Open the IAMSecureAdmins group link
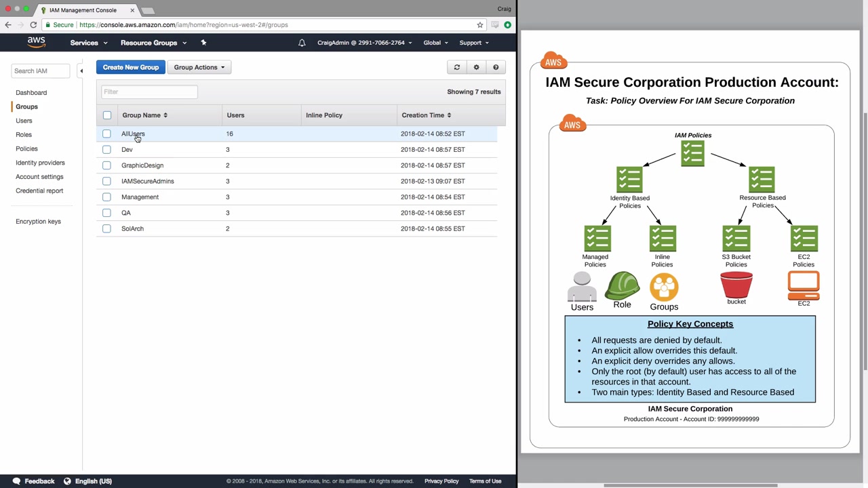 coord(148,181)
